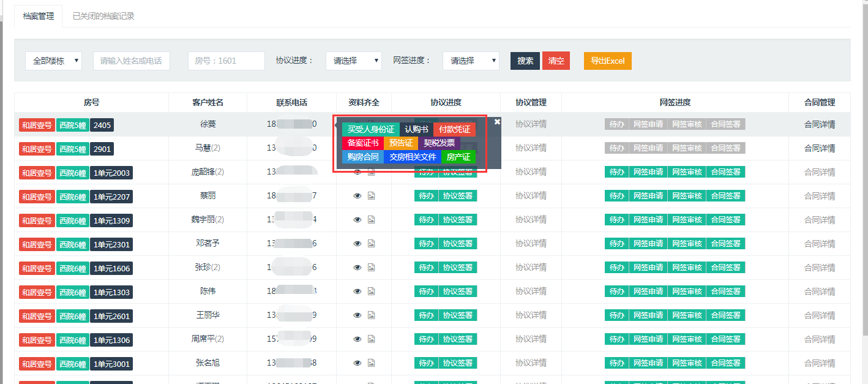Switch to the 档案管理 tab
The image size is (868, 384).
point(39,16)
